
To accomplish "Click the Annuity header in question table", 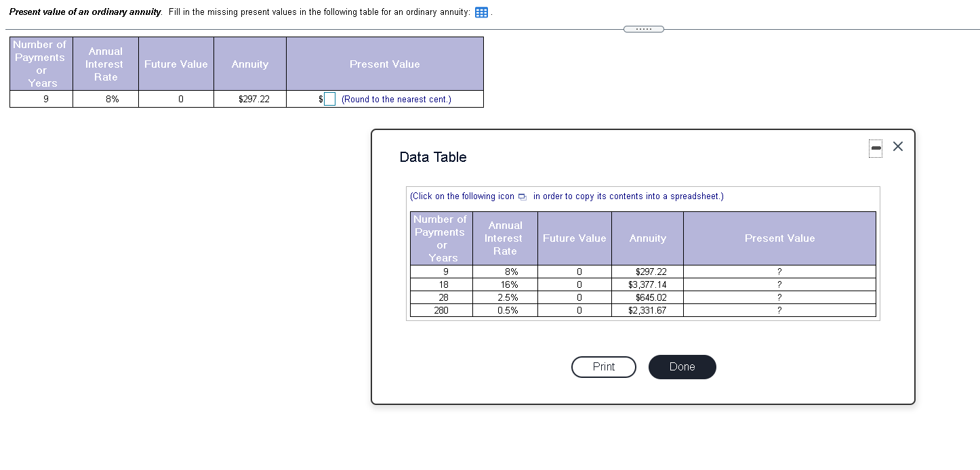I will point(250,64).
